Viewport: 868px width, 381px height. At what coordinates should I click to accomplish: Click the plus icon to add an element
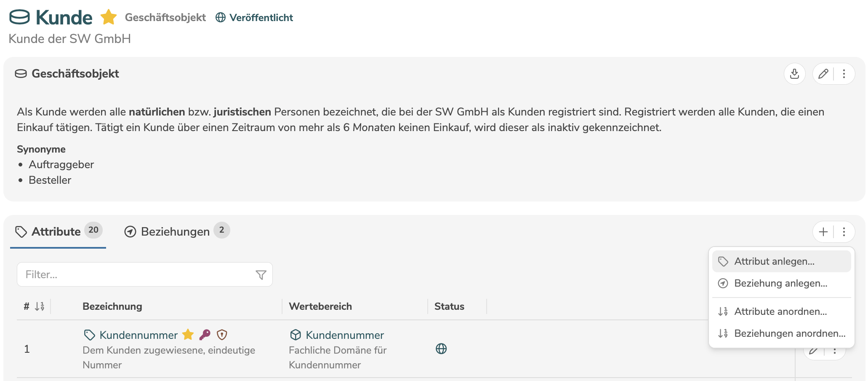coord(823,231)
